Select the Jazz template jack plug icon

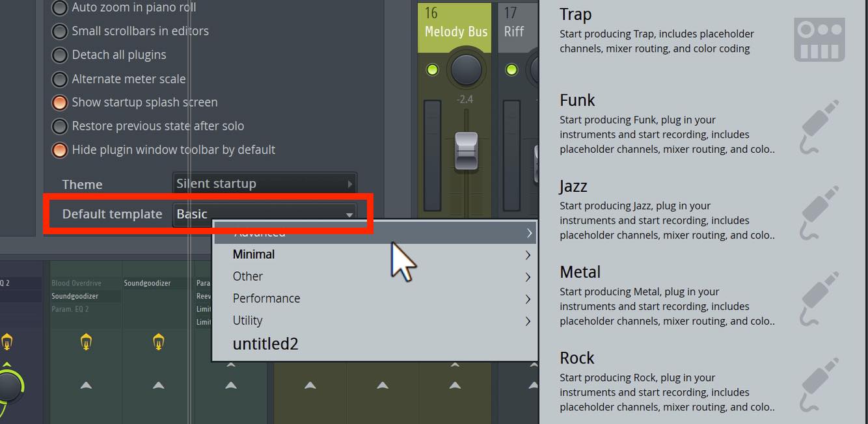coord(821,212)
